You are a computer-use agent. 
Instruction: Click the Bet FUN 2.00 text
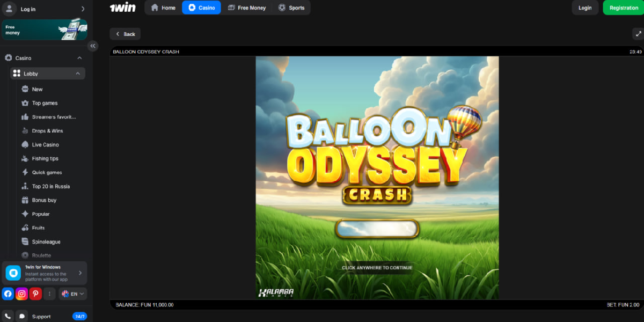click(623, 305)
